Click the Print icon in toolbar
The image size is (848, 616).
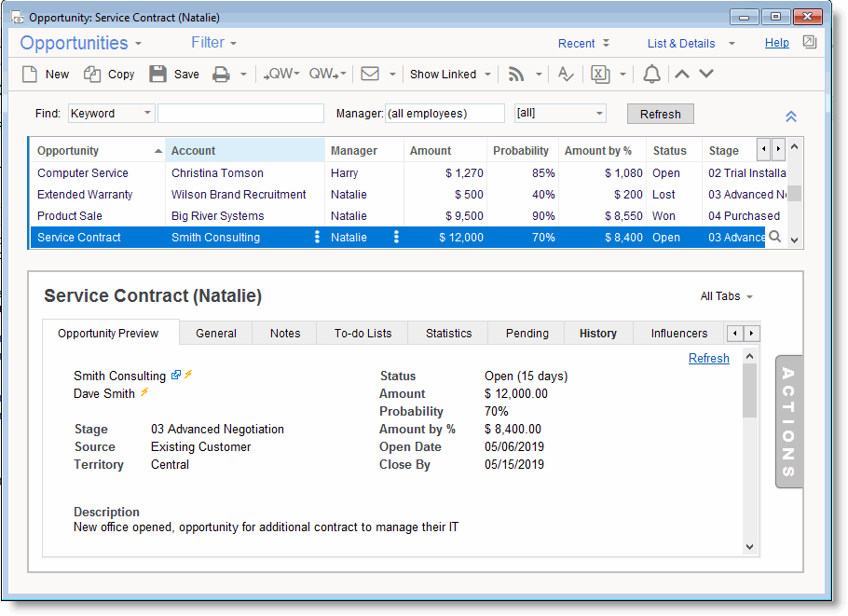221,75
